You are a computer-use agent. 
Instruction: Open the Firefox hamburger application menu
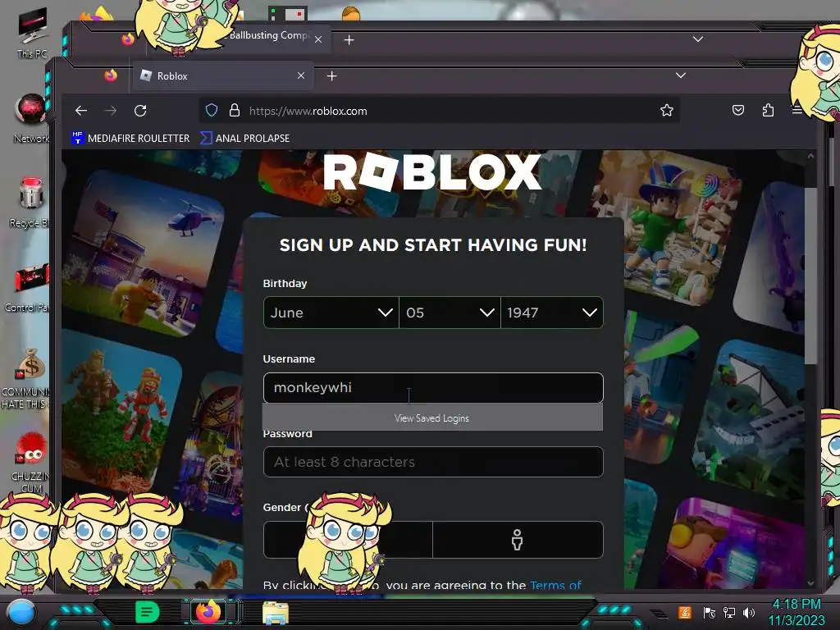797,111
